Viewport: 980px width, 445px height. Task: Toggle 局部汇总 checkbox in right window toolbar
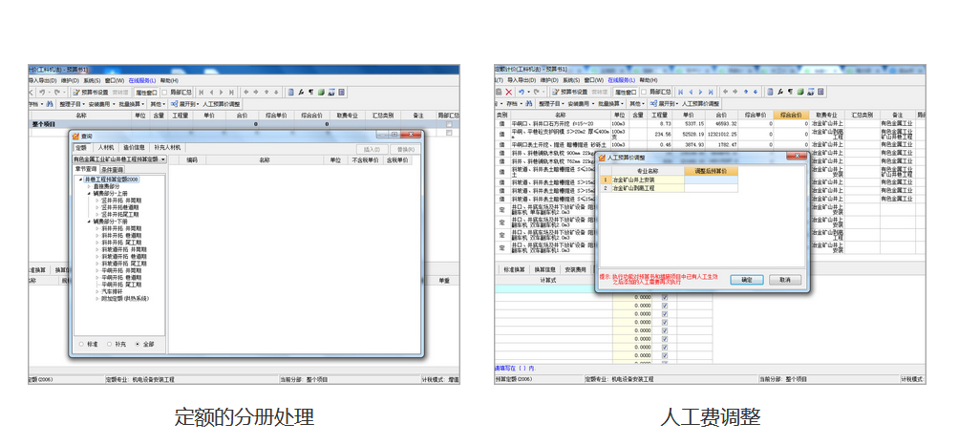click(x=644, y=93)
